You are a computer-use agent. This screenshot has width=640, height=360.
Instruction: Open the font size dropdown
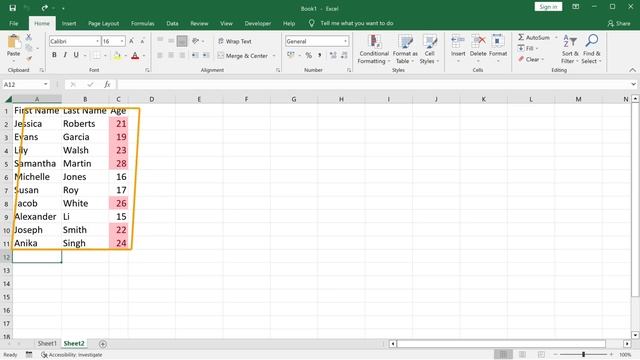click(x=122, y=41)
